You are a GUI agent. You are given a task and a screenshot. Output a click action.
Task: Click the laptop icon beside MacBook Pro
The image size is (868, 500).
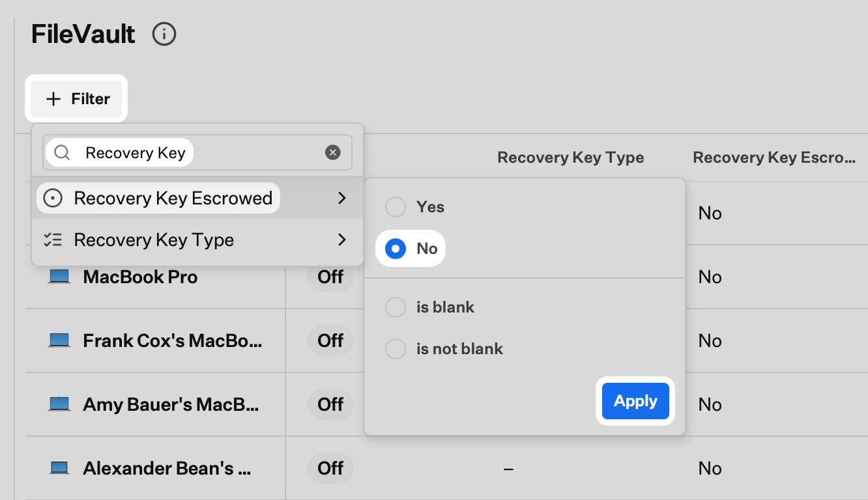click(x=59, y=277)
